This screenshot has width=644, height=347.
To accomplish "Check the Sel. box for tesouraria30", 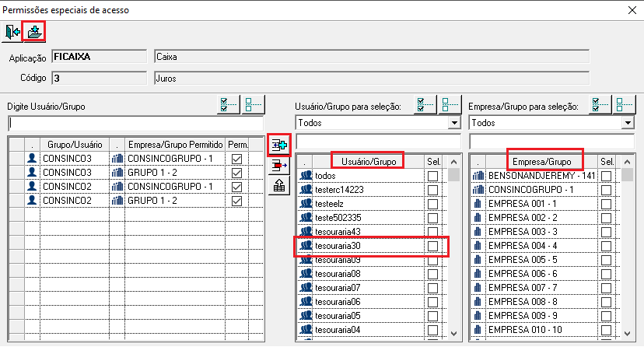I will pyautogui.click(x=432, y=246).
